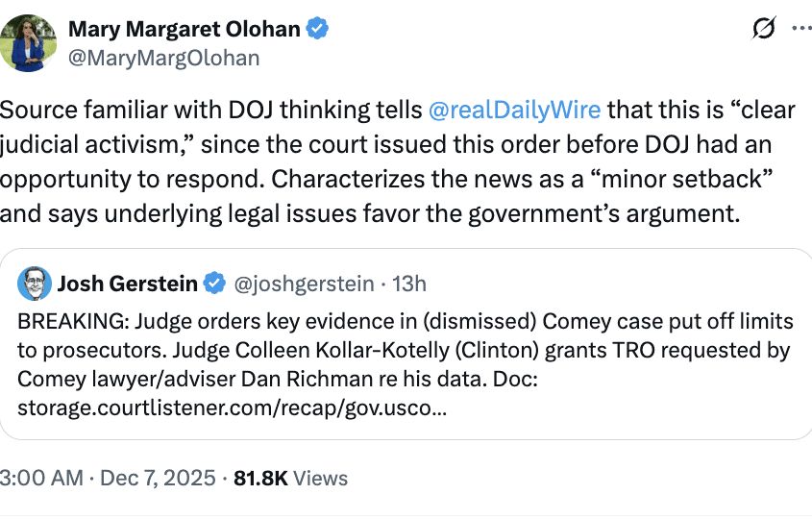
Task: Click the blue verified badge beside Olohan
Action: [x=318, y=30]
